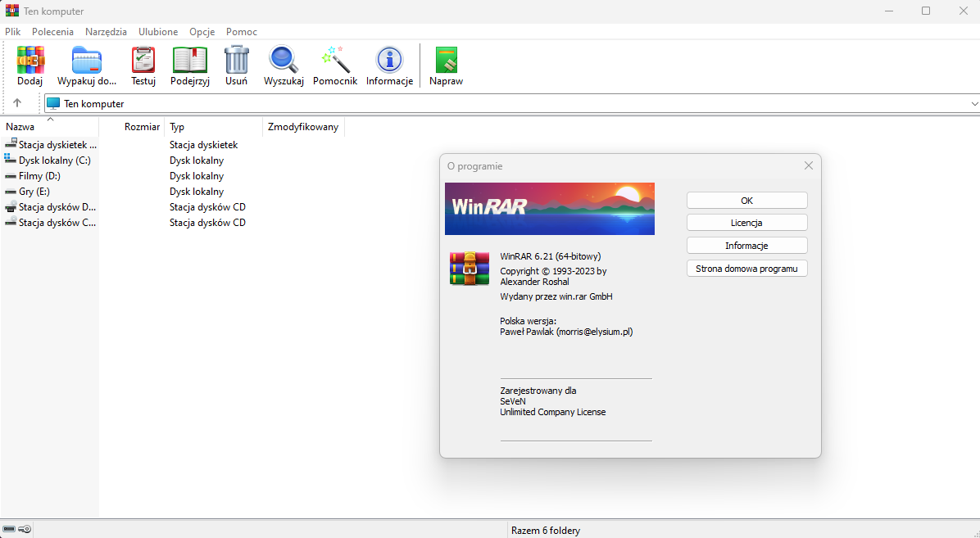Click the Paweł Pawlak email text
The width and height of the screenshot is (980, 538).
[x=566, y=332]
